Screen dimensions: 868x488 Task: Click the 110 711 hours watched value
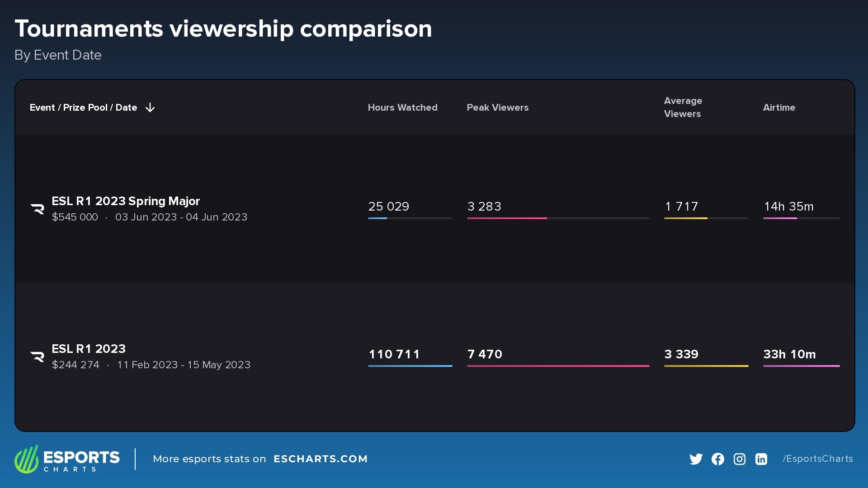click(394, 354)
